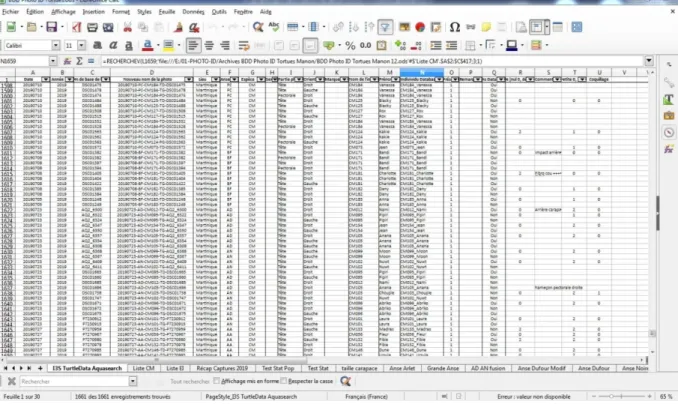Click the formula input line

(x=372, y=61)
